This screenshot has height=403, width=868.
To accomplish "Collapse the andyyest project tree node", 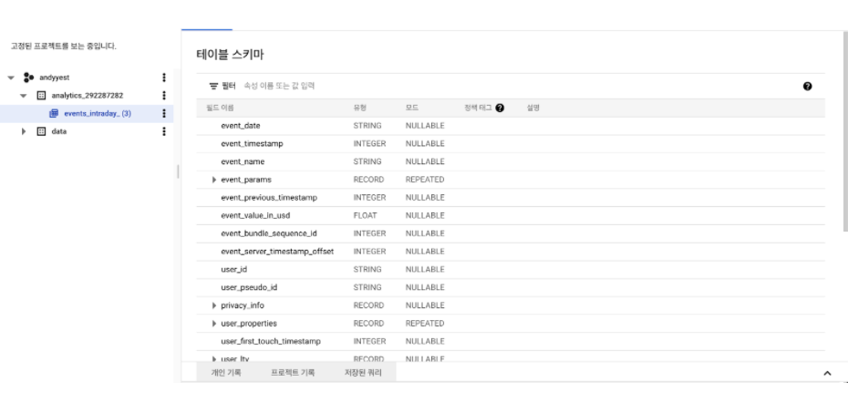I will (11, 77).
